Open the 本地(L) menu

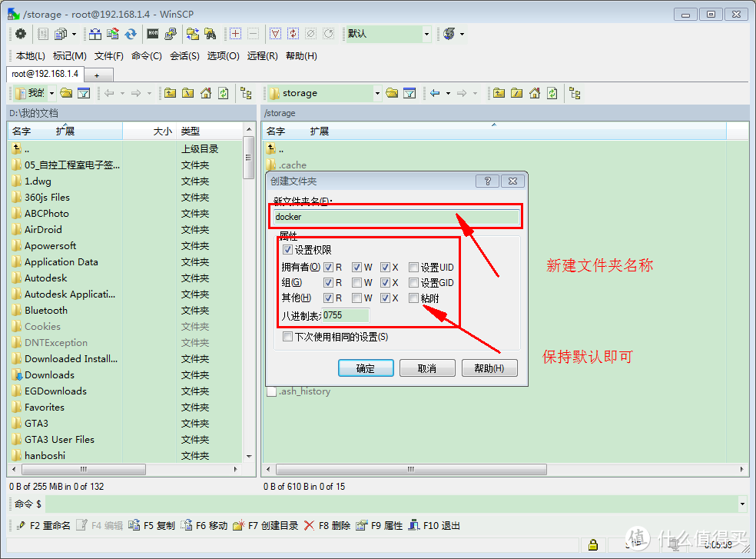point(31,56)
